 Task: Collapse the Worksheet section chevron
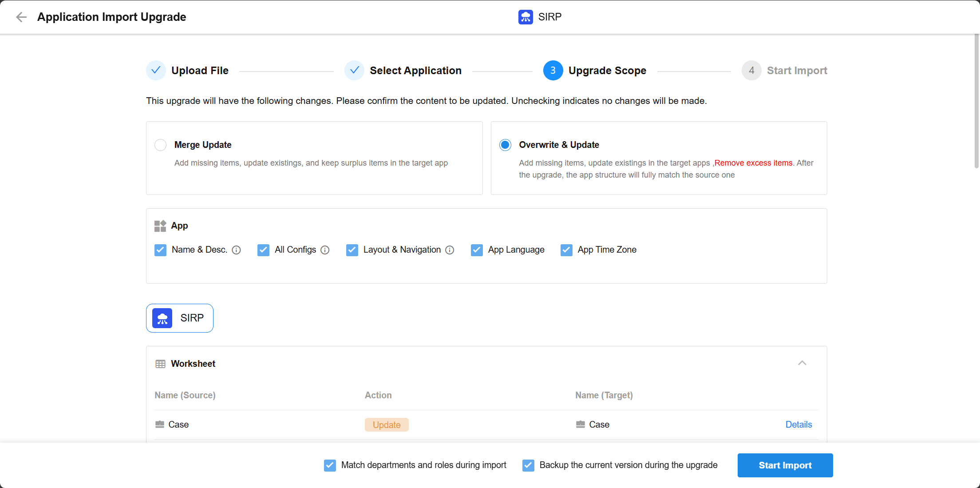pos(802,363)
